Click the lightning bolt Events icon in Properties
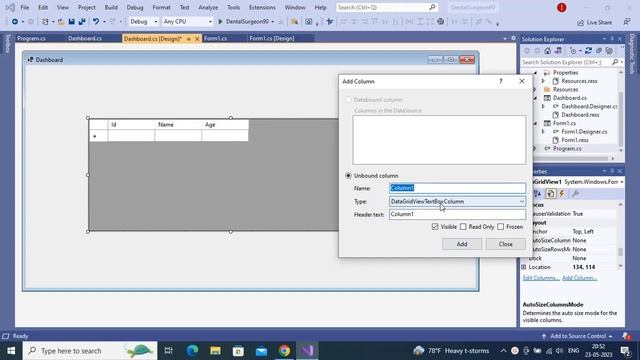 [x=562, y=193]
